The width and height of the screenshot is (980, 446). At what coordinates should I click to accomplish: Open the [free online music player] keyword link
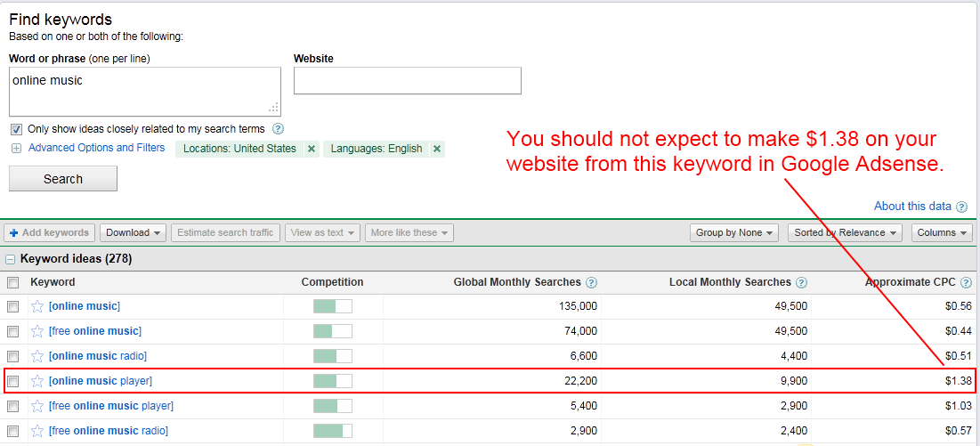click(111, 406)
